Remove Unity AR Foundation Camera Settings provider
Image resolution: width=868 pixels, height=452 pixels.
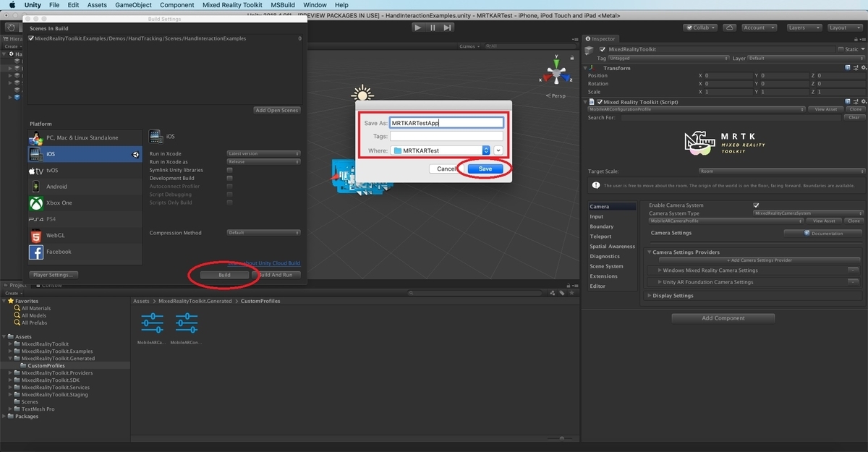pos(854,282)
